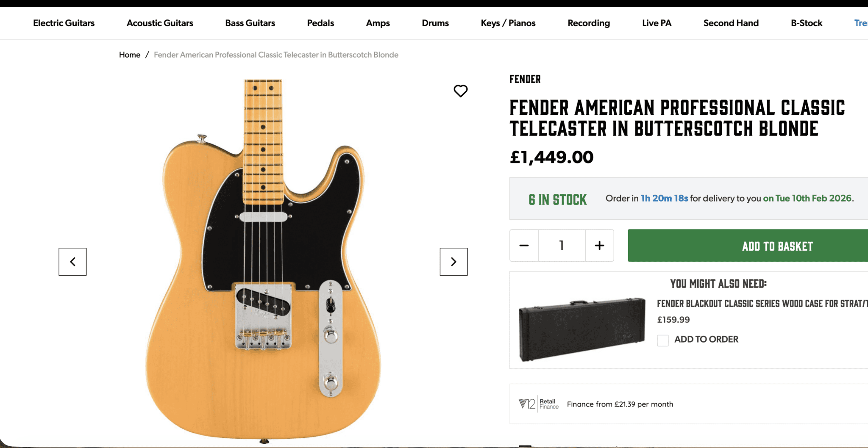This screenshot has height=448, width=868.
Task: Tick the Add to Order checkbox
Action: tap(663, 340)
